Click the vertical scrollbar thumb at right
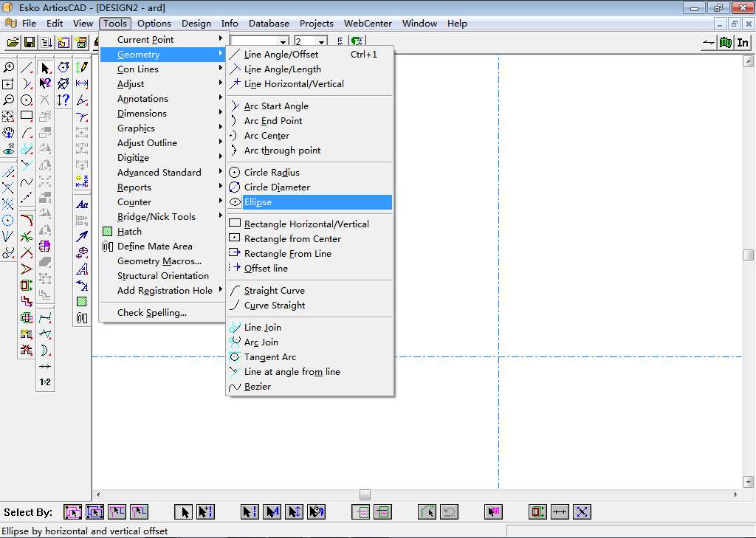The image size is (756, 538). click(749, 255)
